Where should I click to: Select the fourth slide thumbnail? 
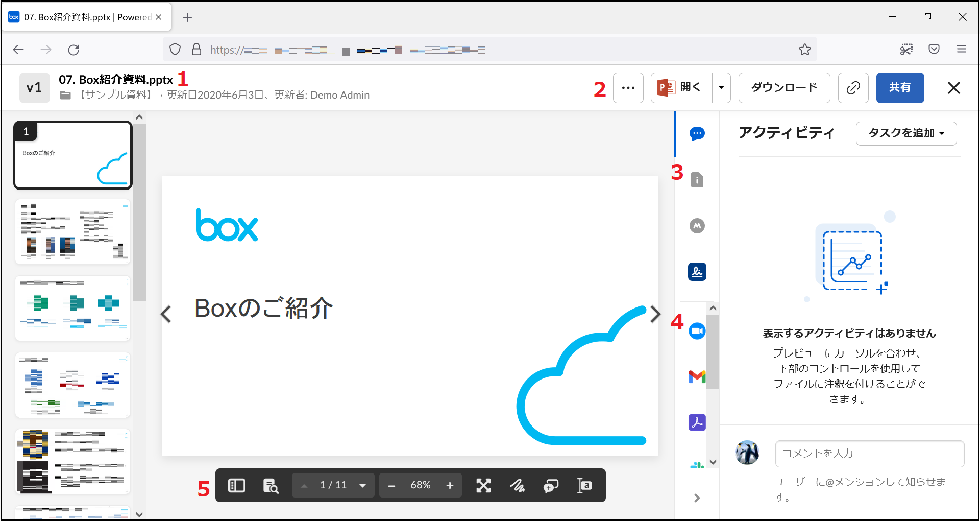[x=73, y=385]
